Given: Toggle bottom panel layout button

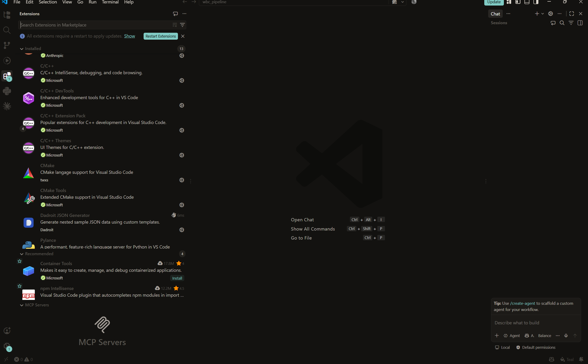Looking at the screenshot, I should [x=527, y=2].
